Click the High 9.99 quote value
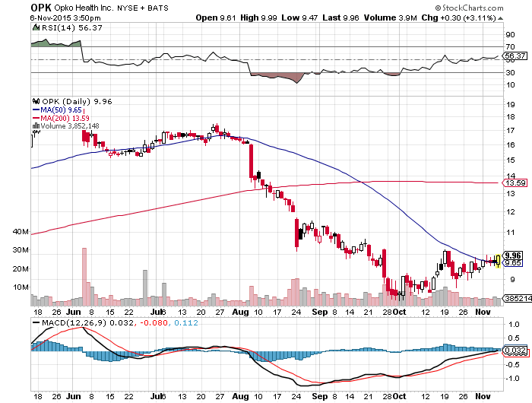 pyautogui.click(x=258, y=17)
